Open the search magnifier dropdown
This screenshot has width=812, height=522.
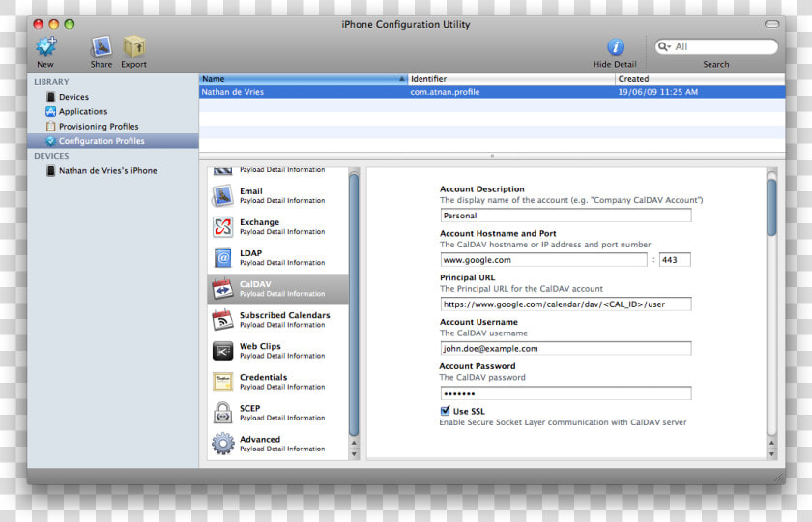(664, 46)
